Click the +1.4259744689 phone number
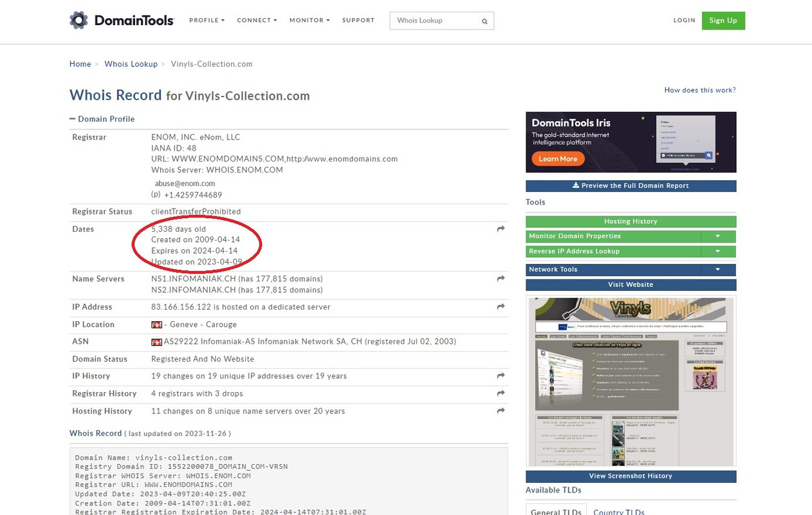Screen dimensions: 812x515 point(193,195)
